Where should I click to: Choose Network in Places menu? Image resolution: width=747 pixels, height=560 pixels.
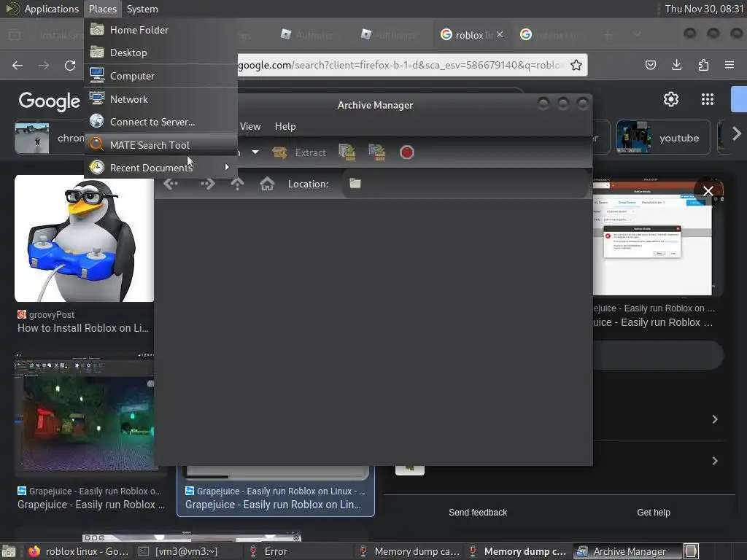pos(160,99)
